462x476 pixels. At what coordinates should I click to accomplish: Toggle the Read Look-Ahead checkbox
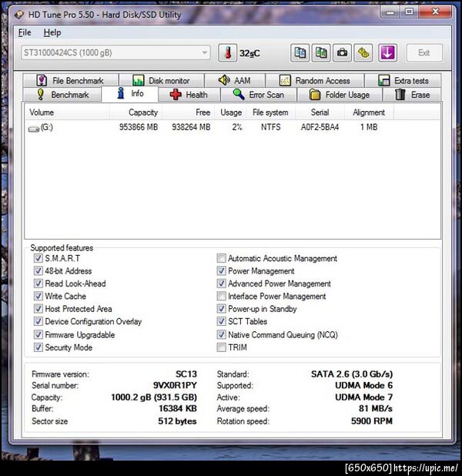tap(38, 283)
